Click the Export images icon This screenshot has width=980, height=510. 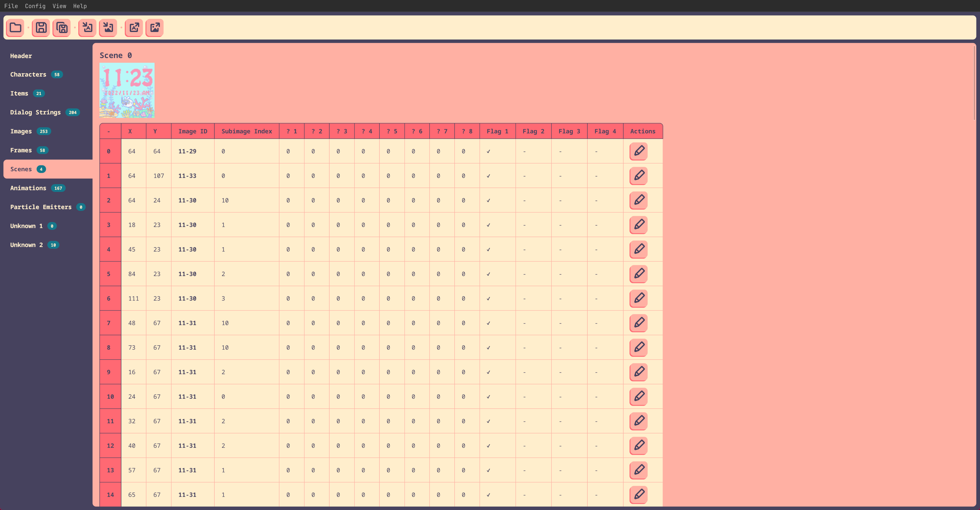pyautogui.click(x=154, y=27)
